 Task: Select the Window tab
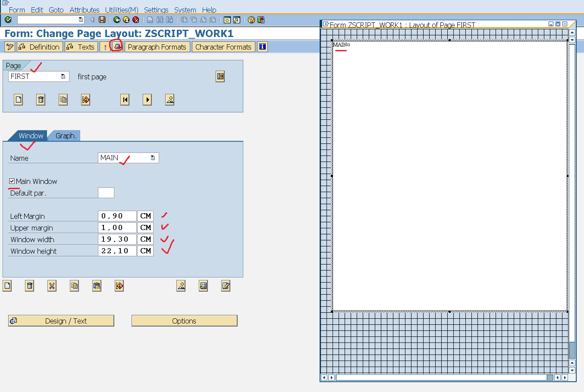pos(31,135)
